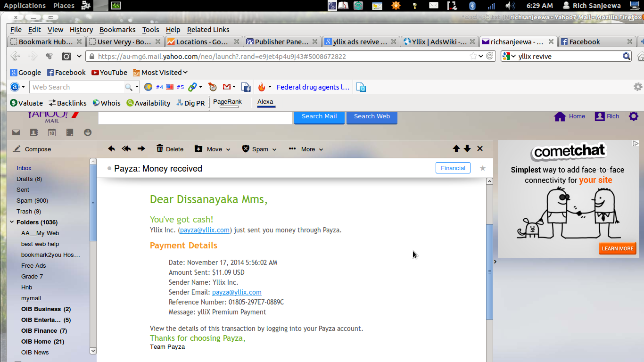Collapse the Folders (1036) section
Image resolution: width=644 pixels, height=362 pixels.
[12, 222]
